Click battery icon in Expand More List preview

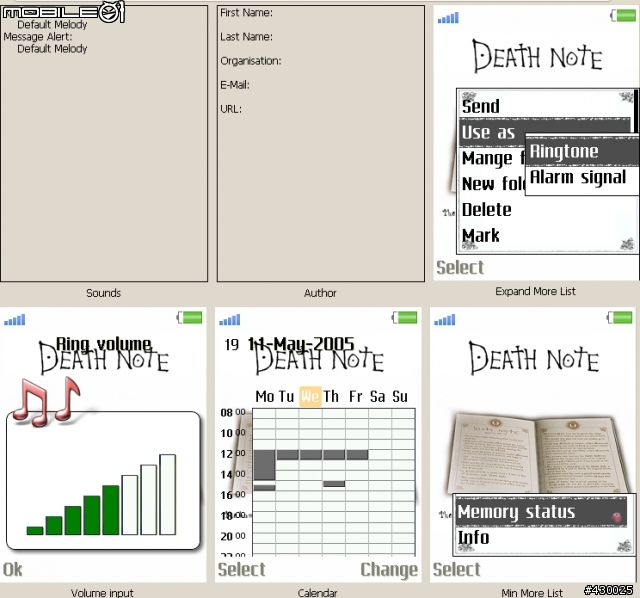point(623,16)
